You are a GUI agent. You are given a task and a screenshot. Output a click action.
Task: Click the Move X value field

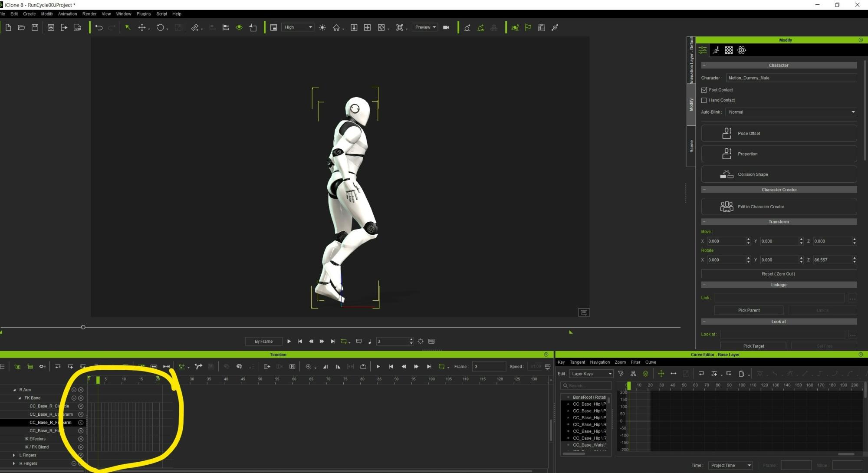coord(726,241)
